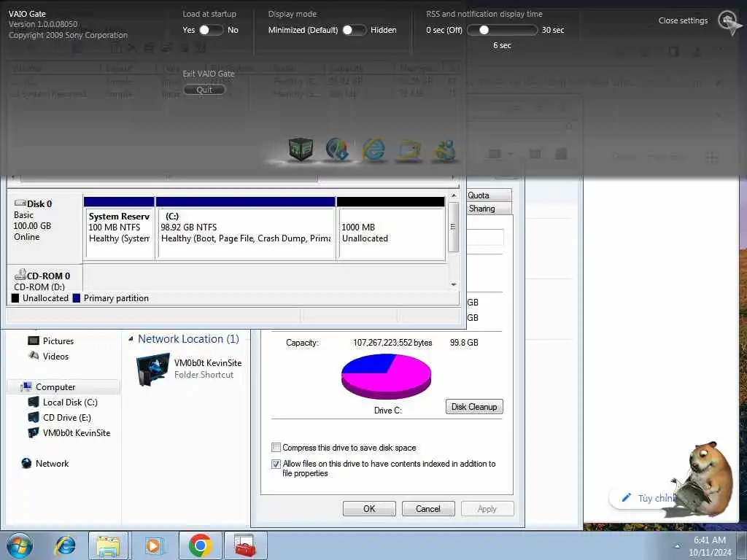
Task: Open Internet Explorer from the VAIO Gate dock
Action: pyautogui.click(x=373, y=149)
